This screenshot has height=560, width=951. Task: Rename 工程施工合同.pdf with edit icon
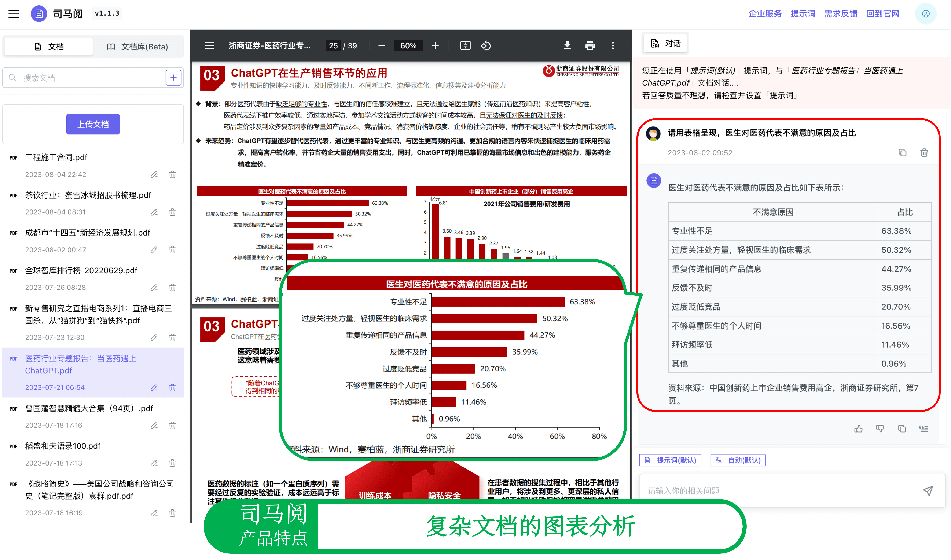pyautogui.click(x=154, y=174)
